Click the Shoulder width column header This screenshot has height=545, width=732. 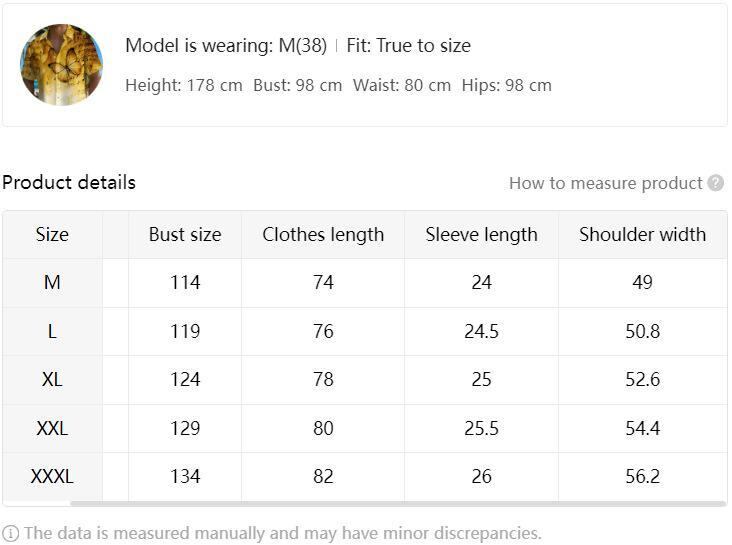tap(642, 235)
